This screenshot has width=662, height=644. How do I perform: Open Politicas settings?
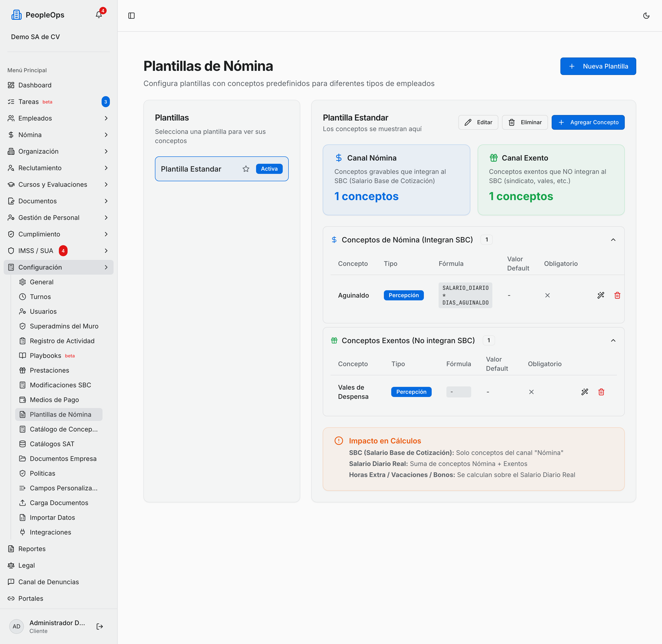(59, 473)
